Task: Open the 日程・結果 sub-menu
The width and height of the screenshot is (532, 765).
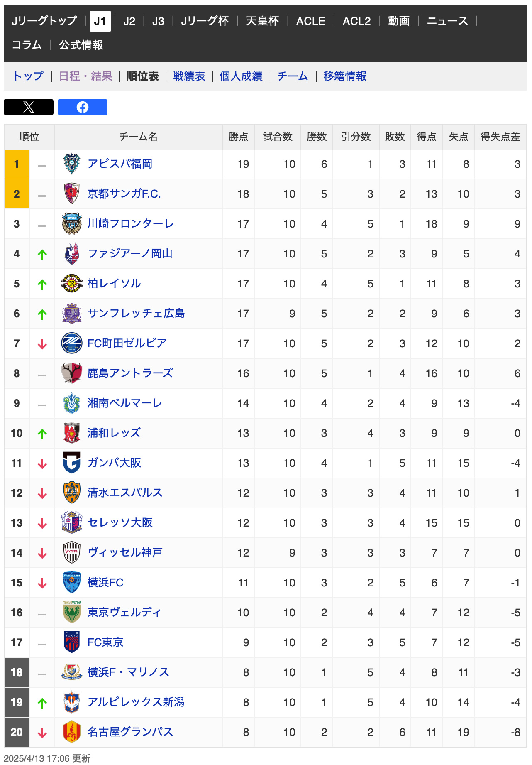Action: pos(85,76)
